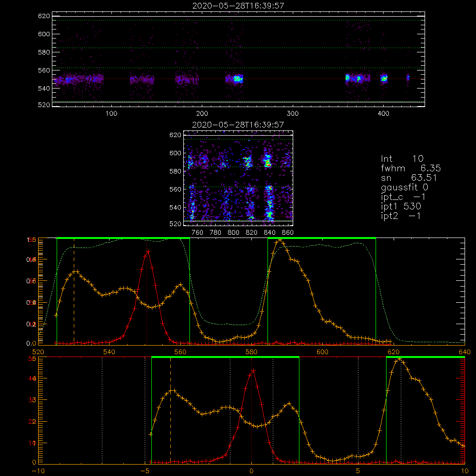Screen dimensions: 476x476
Task: Click the 'Int 10' readout
Action: (402, 159)
